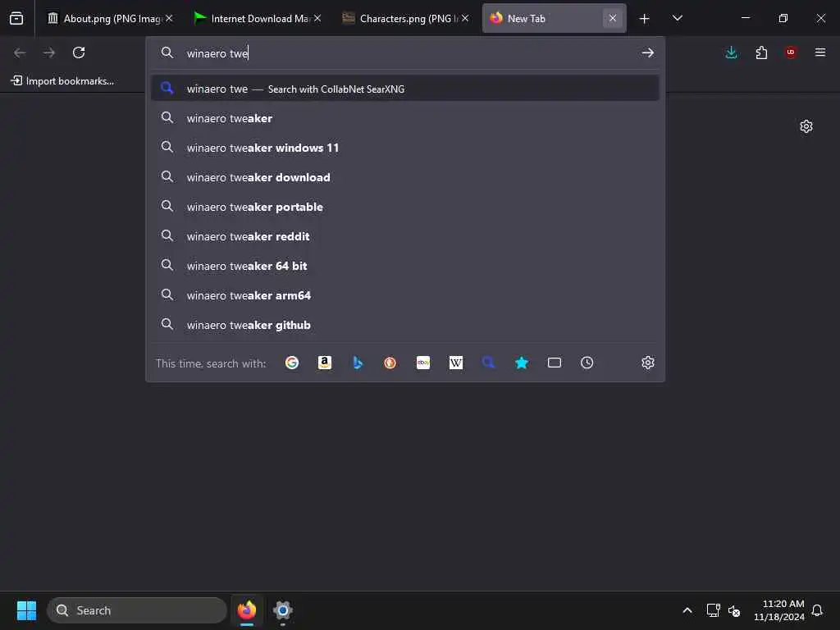This screenshot has height=630, width=840.
Task: Reload the current page
Action: click(x=79, y=52)
